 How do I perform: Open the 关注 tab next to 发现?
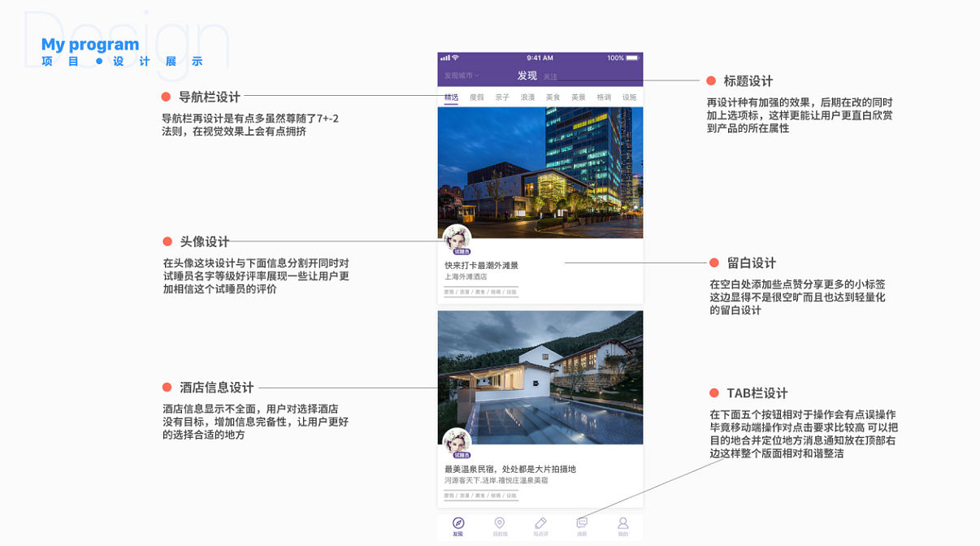551,75
